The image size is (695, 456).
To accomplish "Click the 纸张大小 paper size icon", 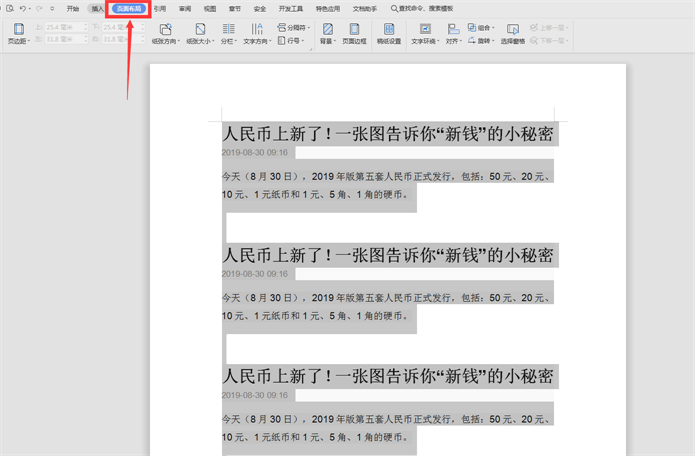I will (x=200, y=30).
